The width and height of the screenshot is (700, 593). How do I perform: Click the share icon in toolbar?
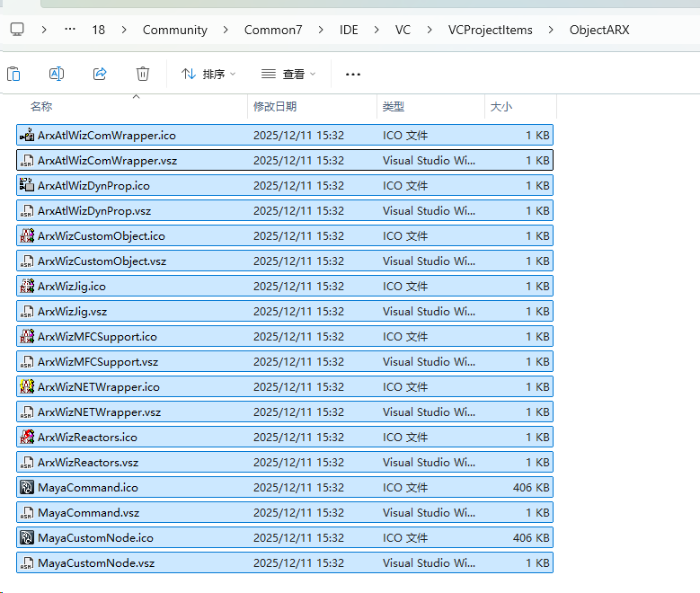point(100,74)
